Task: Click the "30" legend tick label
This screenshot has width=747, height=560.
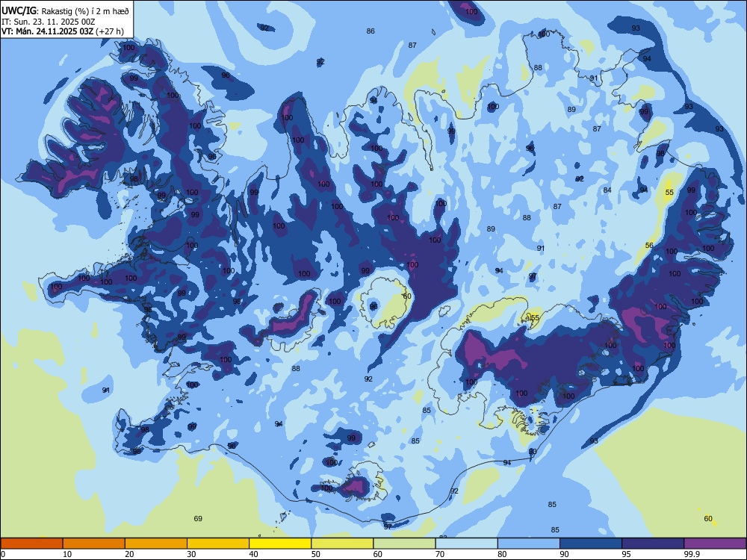Action: (191, 554)
